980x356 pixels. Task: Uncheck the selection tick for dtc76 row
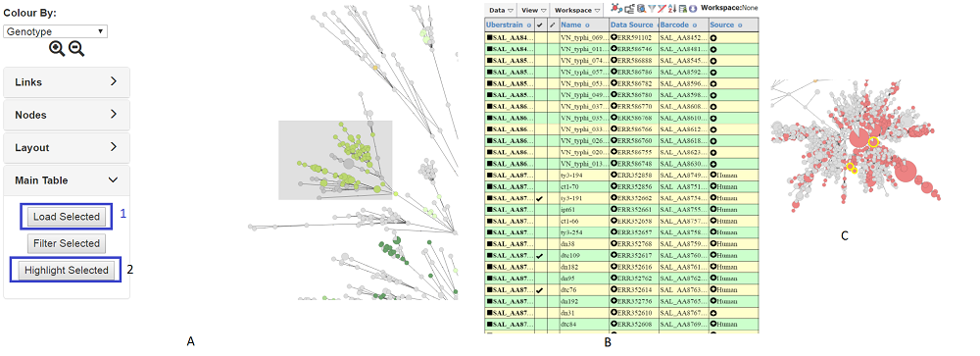point(540,289)
